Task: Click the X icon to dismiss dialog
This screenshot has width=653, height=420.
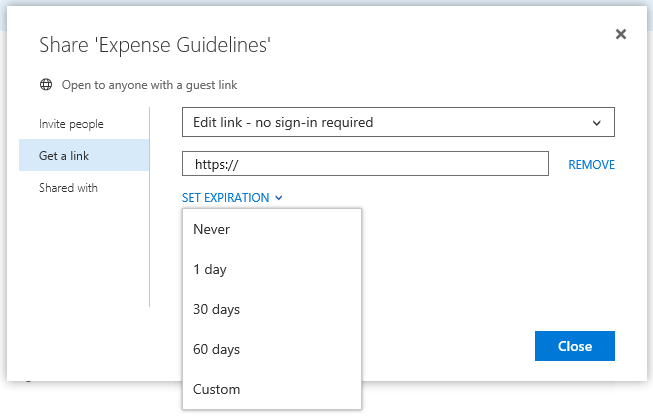Action: point(620,34)
